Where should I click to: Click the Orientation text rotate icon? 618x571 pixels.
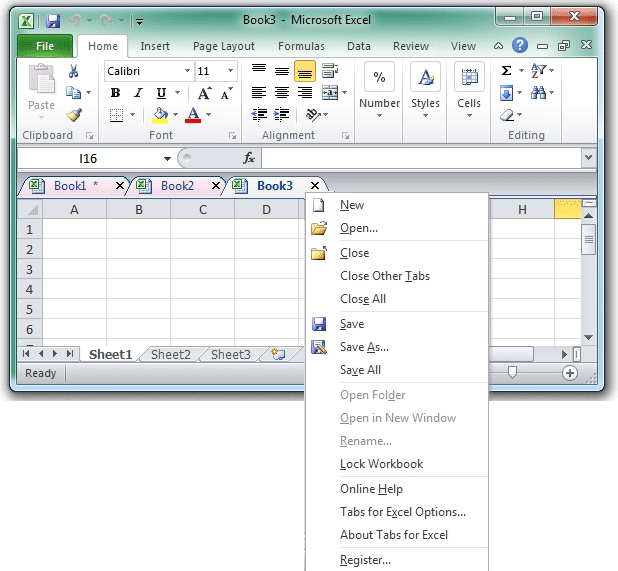click(x=313, y=115)
